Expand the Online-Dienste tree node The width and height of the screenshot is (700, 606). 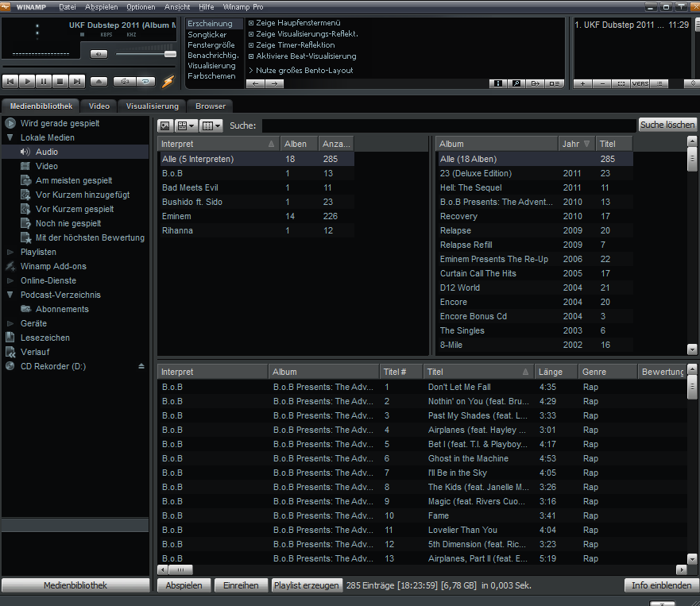pyautogui.click(x=10, y=280)
